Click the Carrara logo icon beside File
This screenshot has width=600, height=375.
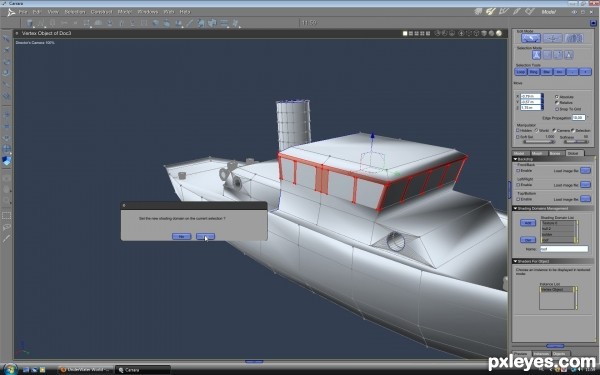[x=11, y=12]
